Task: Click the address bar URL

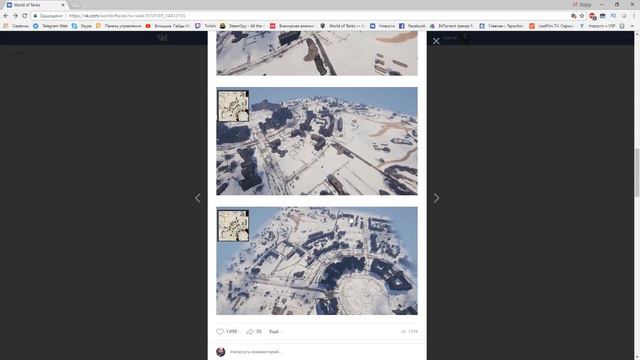Action: [127, 16]
